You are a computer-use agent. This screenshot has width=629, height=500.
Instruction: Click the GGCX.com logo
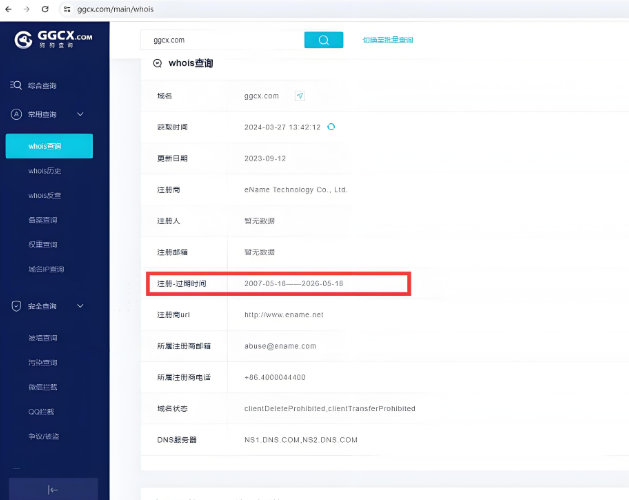54,40
